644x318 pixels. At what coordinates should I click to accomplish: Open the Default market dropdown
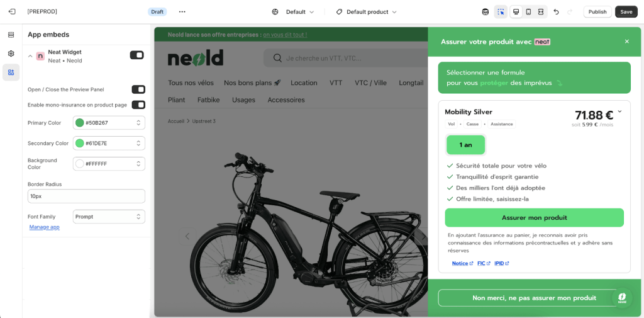[293, 11]
